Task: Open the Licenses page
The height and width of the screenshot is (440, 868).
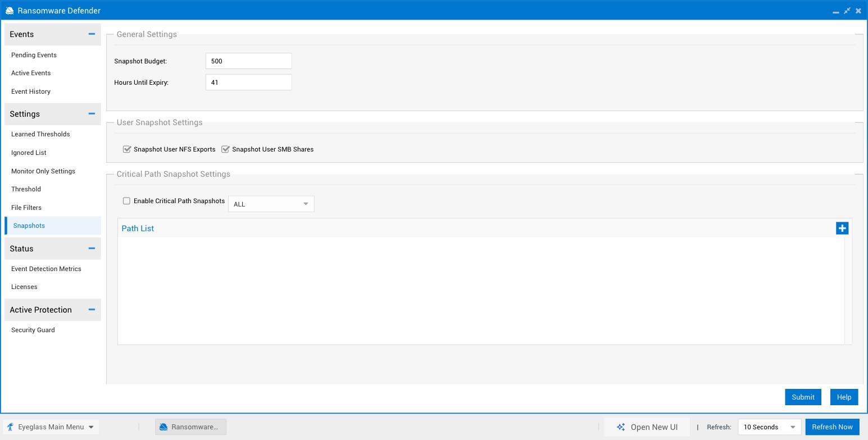Action: (24, 287)
